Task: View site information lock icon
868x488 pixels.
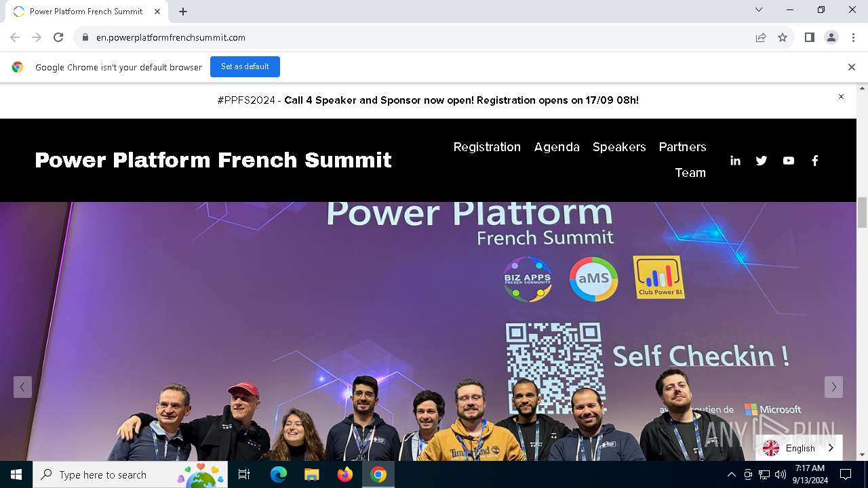Action: click(85, 37)
